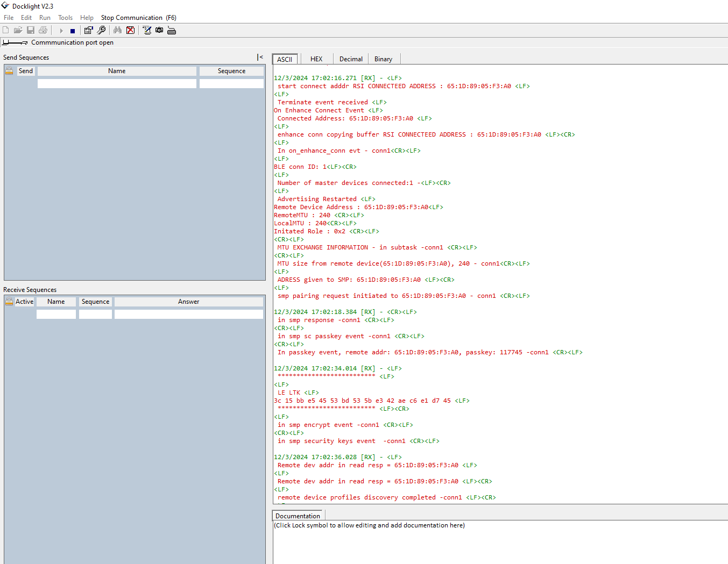728x564 pixels.
Task: Start communication with the play icon
Action: pos(60,30)
